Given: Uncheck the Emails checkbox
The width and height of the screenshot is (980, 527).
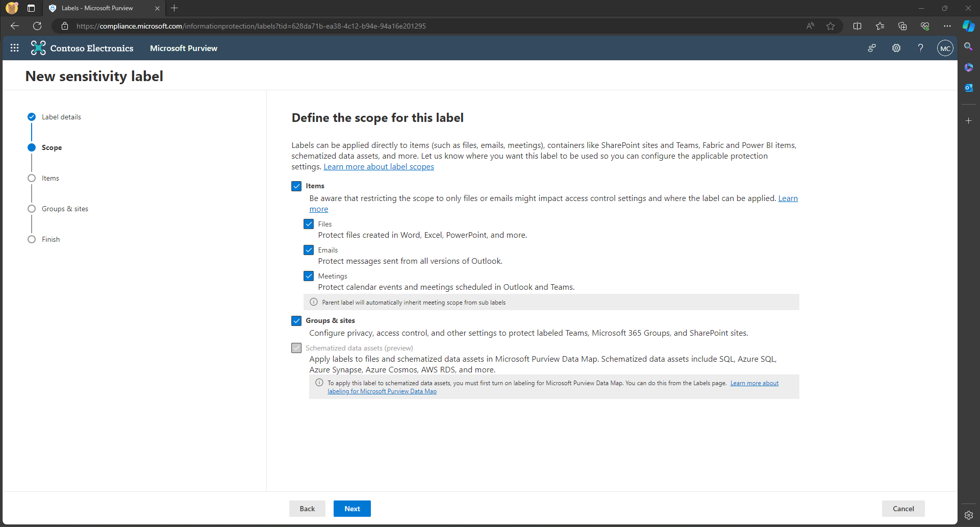Looking at the screenshot, I should [x=309, y=250].
